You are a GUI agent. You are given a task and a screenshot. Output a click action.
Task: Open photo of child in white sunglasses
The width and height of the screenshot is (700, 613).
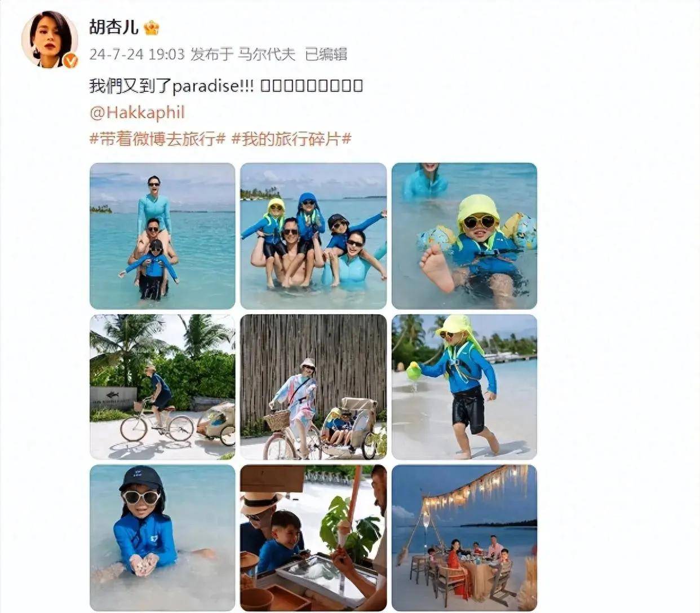click(162, 538)
